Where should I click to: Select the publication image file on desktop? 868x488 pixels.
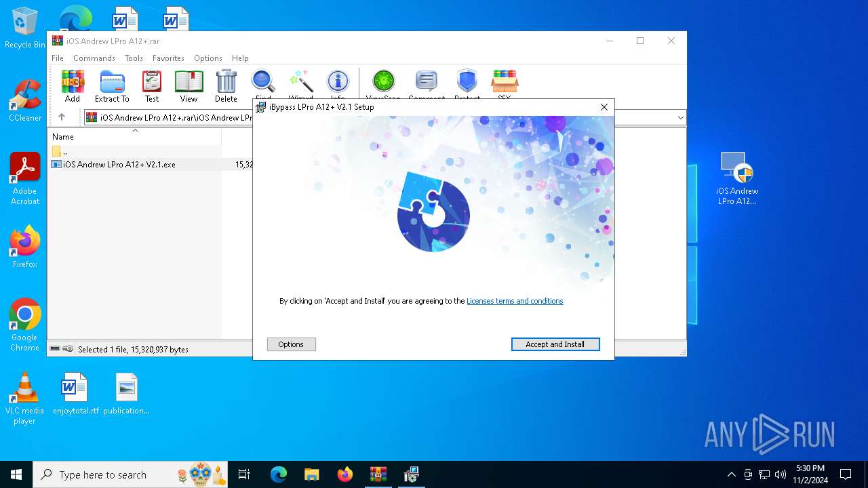coord(127,393)
